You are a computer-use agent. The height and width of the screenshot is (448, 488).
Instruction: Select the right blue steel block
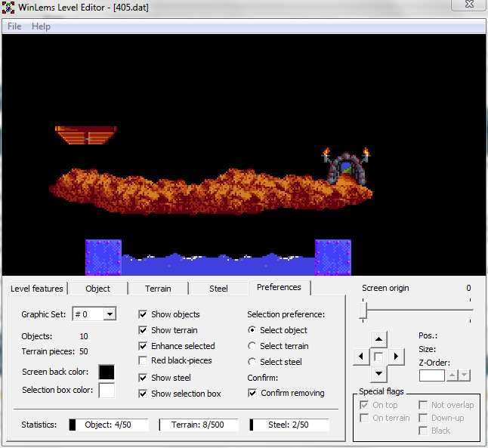pos(333,258)
